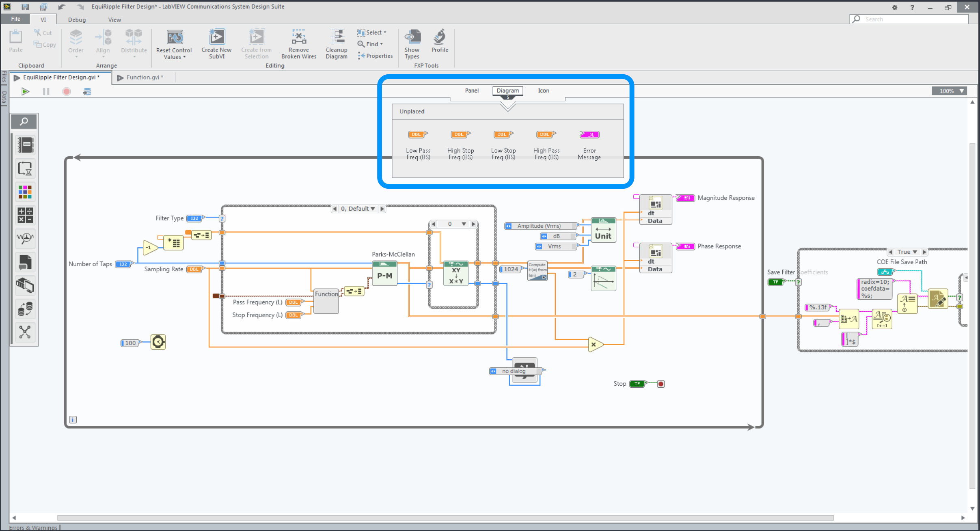Click the Pause execution button
Viewport: 980px width, 531px height.
(46, 91)
